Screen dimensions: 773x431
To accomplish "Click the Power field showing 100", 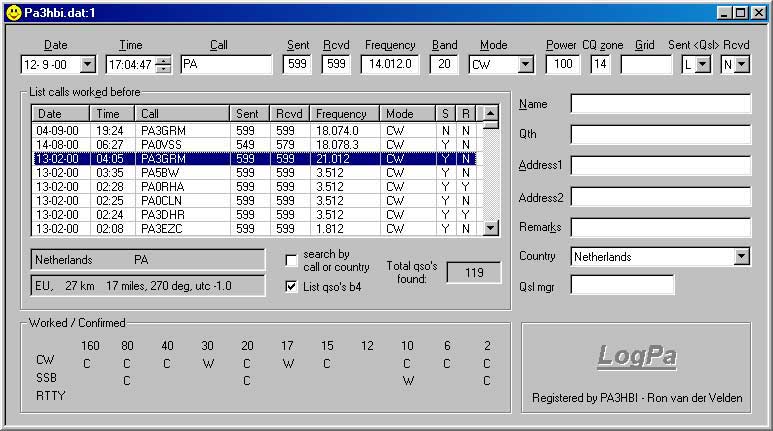I will pyautogui.click(x=562, y=64).
